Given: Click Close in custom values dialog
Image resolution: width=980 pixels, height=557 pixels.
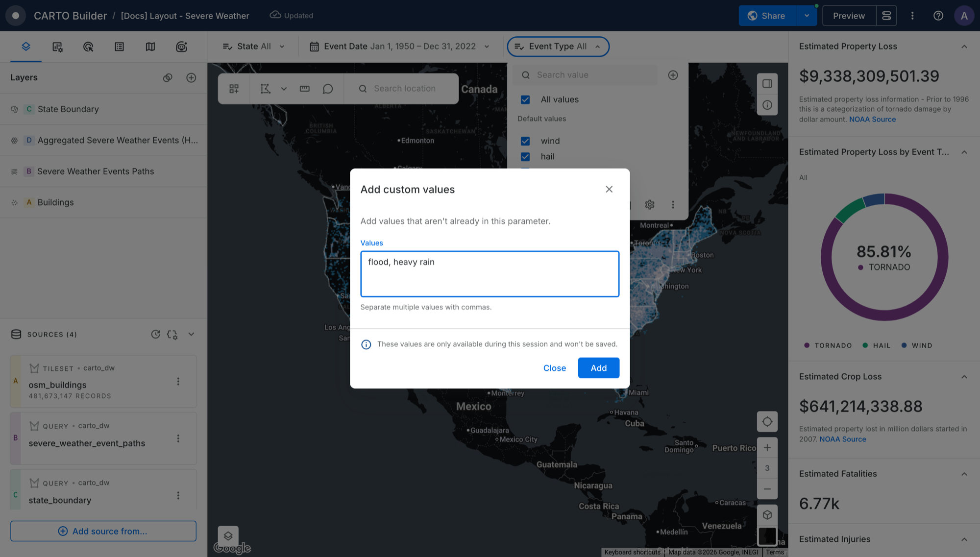Looking at the screenshot, I should coord(554,368).
